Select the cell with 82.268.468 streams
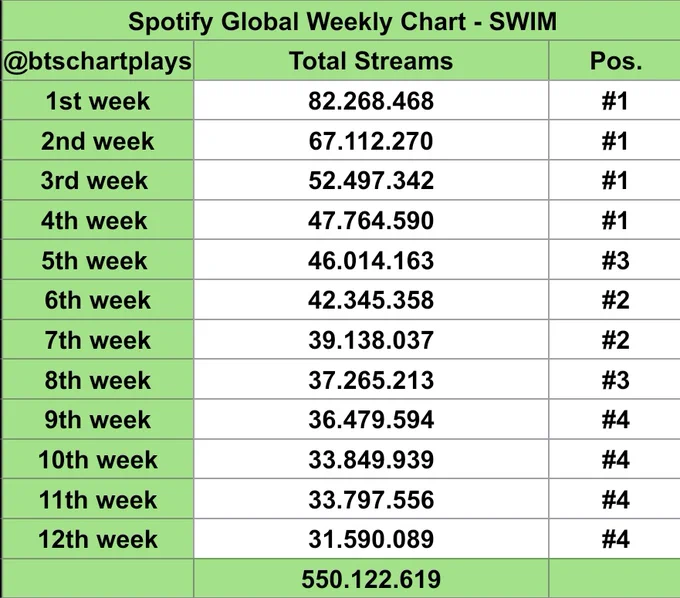 tap(371, 101)
